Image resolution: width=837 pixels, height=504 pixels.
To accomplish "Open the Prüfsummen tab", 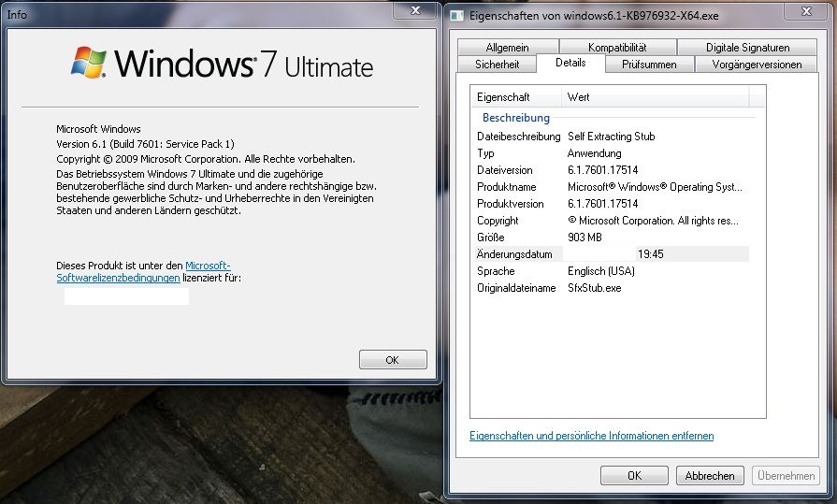I will coord(649,65).
